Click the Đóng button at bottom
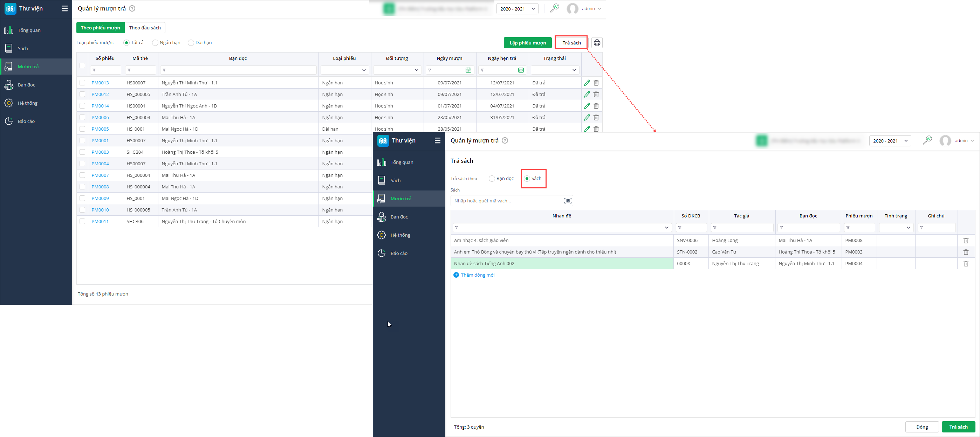The width and height of the screenshot is (980, 437). pos(921,427)
